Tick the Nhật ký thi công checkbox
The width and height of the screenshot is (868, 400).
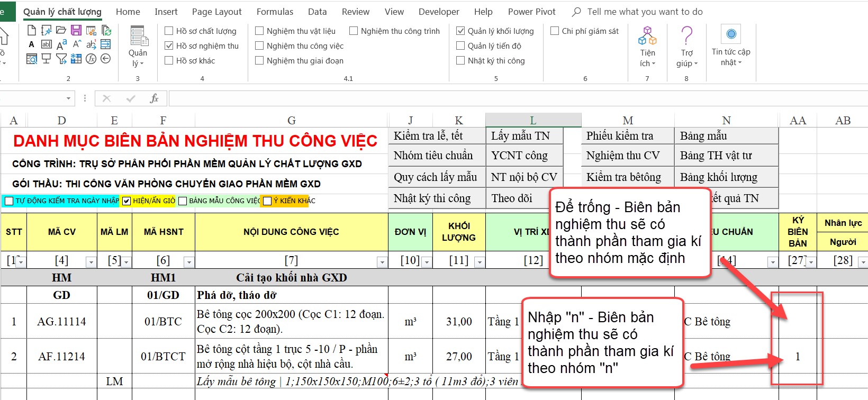(460, 61)
